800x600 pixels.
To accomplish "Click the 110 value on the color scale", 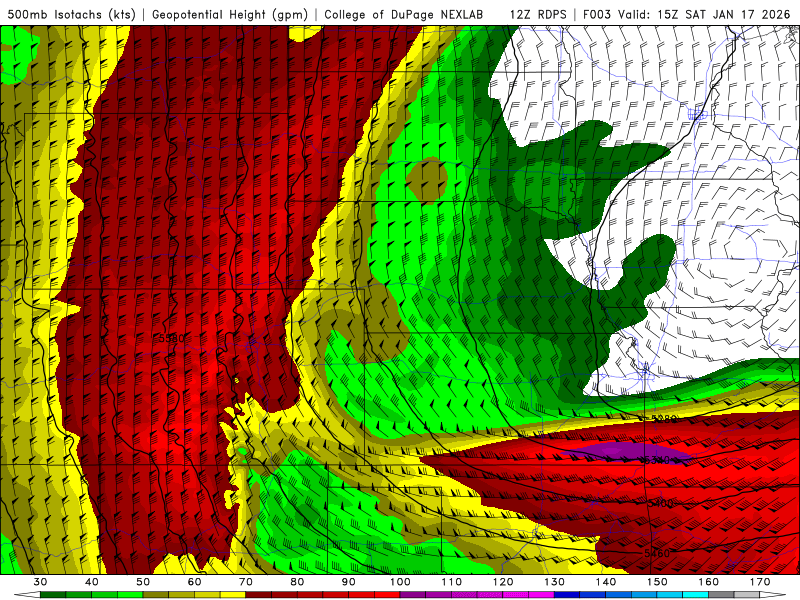I will click(x=452, y=582).
